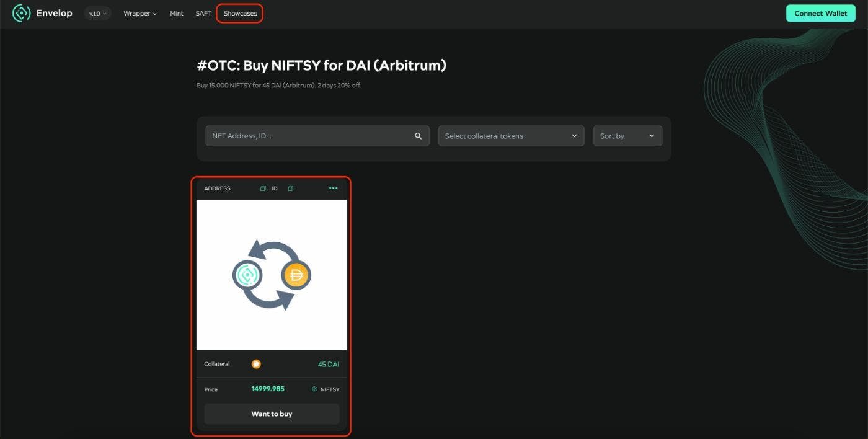Expand the Wrapper menu
The width and height of the screenshot is (868, 439).
pos(139,13)
